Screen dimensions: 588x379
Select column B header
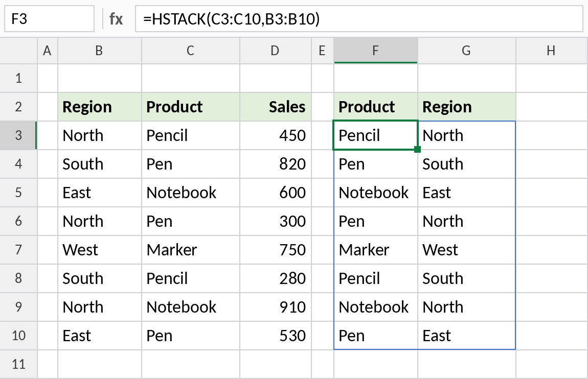click(99, 51)
